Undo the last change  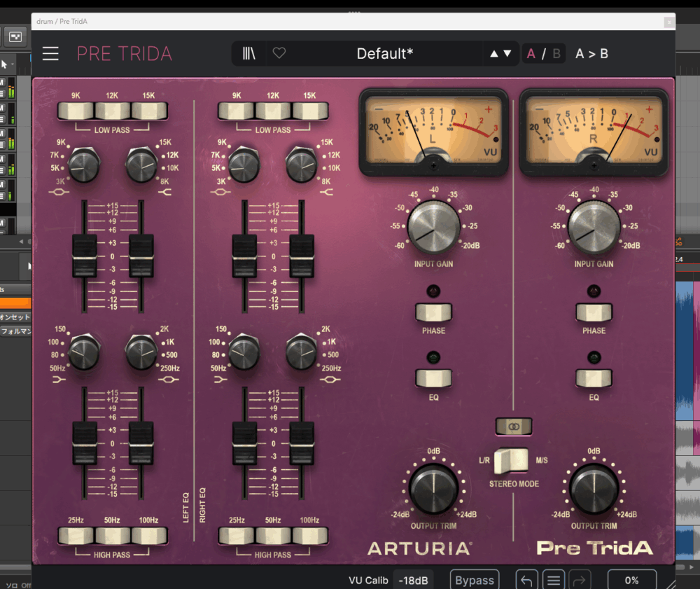[526, 580]
